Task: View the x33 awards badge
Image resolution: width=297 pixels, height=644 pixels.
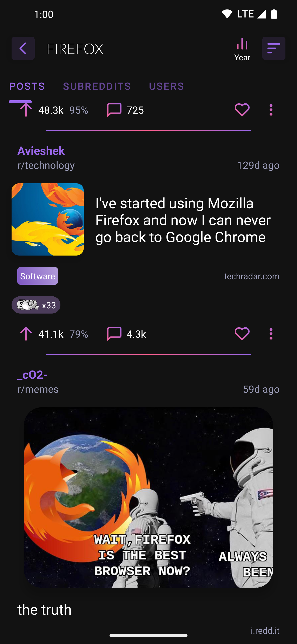Action: [x=36, y=305]
